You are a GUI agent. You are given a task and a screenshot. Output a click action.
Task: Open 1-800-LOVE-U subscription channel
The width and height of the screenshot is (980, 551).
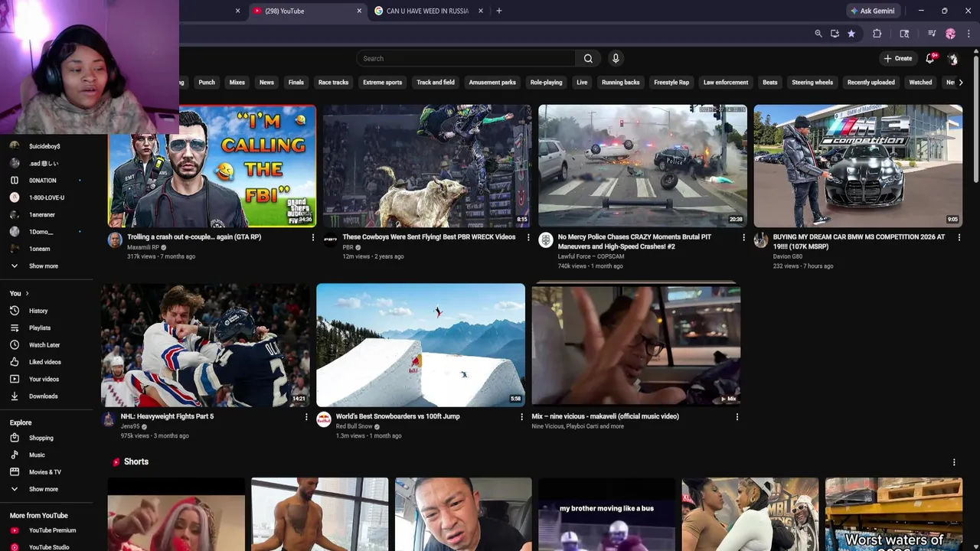(x=46, y=197)
